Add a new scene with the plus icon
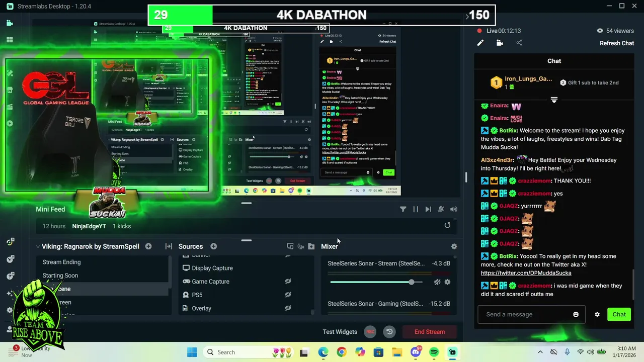Viewport: 644px width, 362px height. pyautogui.click(x=148, y=246)
